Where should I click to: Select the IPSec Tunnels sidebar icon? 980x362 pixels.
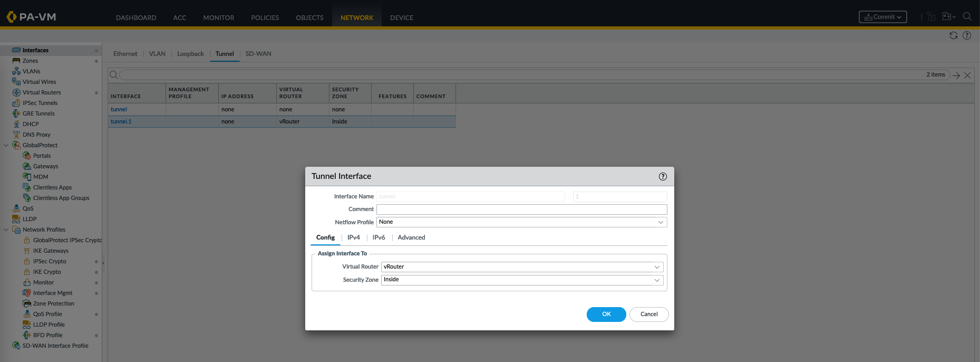(x=16, y=103)
